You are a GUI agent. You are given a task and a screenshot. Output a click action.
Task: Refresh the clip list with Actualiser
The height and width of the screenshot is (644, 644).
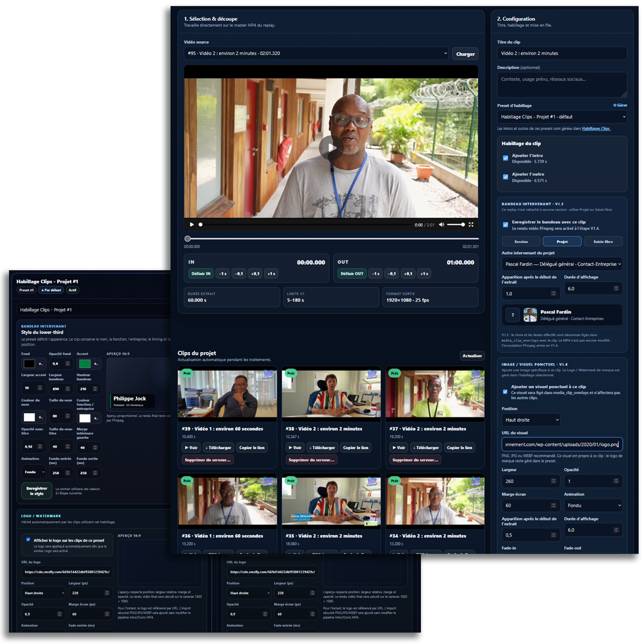coord(472,355)
